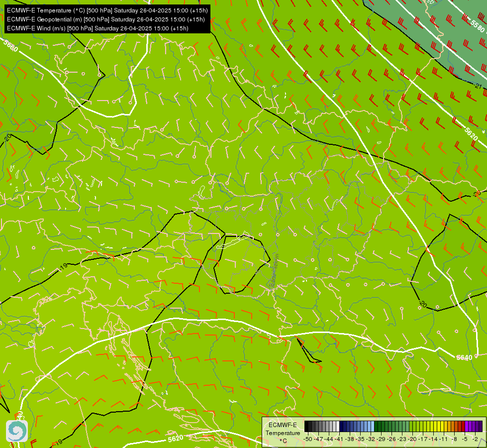Click the 5640 geopotential contour label
The height and width of the screenshot is (448, 487).
click(x=464, y=357)
